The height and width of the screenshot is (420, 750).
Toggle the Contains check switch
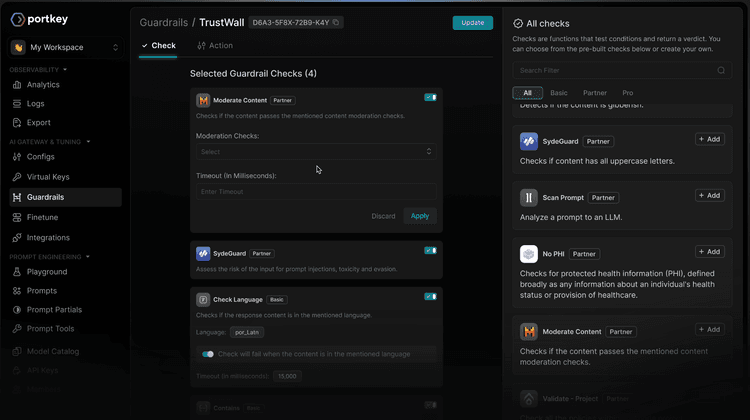click(x=430, y=405)
